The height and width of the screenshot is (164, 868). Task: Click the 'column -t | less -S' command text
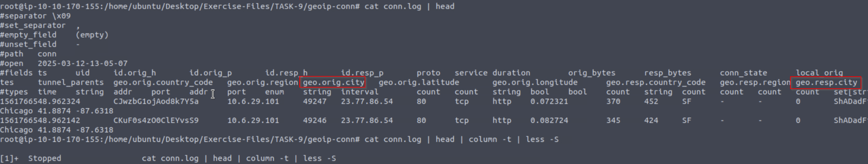514,140
